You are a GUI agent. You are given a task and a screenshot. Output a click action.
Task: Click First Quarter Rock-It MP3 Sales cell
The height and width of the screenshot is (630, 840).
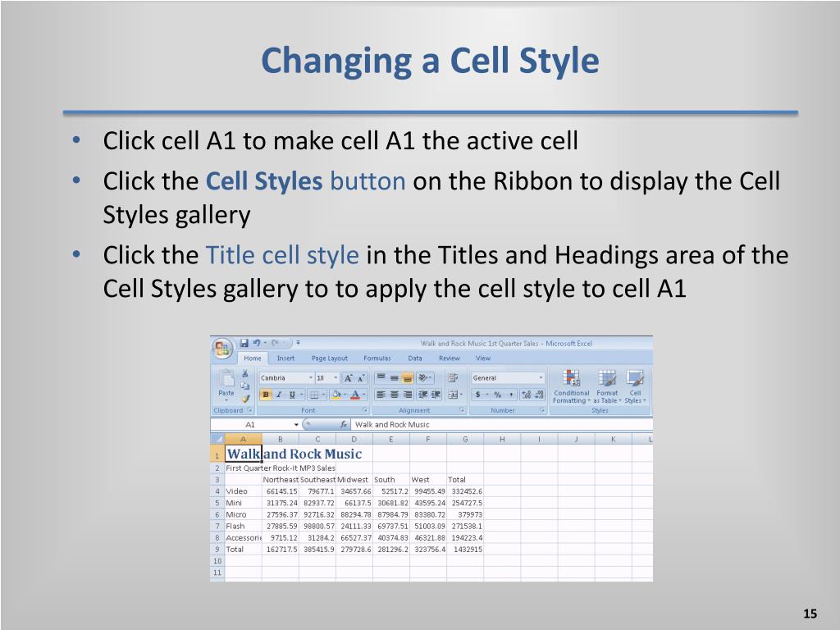(281, 468)
